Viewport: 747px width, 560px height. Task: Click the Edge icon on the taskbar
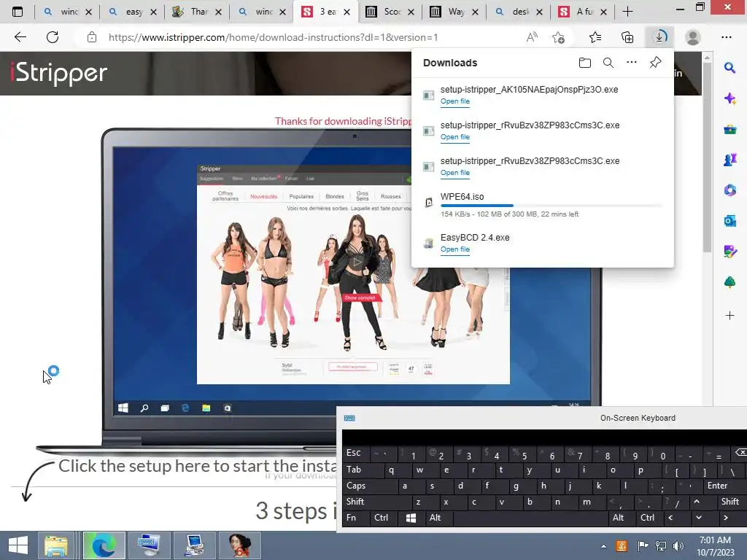[104, 545]
